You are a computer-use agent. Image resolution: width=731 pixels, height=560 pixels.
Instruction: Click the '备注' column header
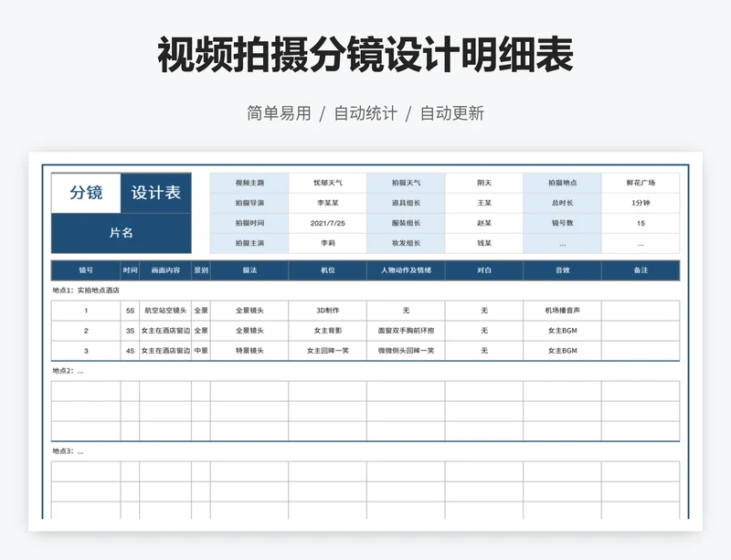(641, 270)
